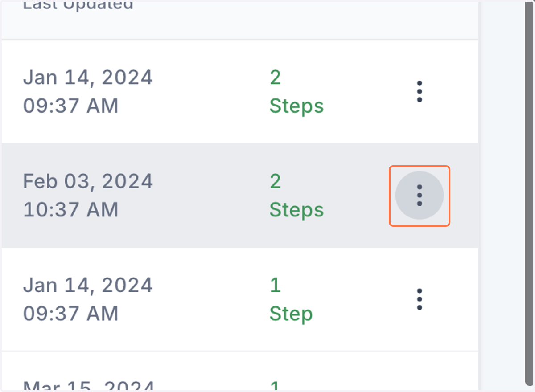Select the Feb 03, 2024 date cell

88,181
